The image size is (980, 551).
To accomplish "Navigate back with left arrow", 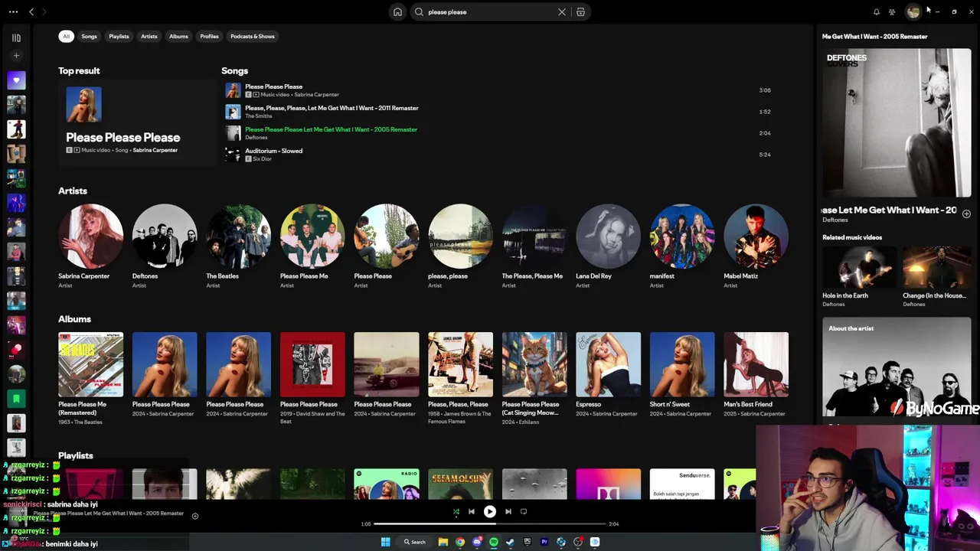I will click(x=31, y=11).
